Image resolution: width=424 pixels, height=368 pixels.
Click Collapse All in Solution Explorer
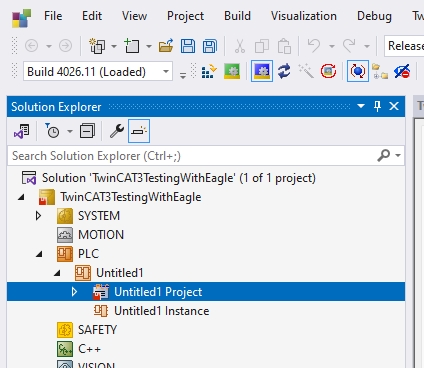click(x=87, y=131)
